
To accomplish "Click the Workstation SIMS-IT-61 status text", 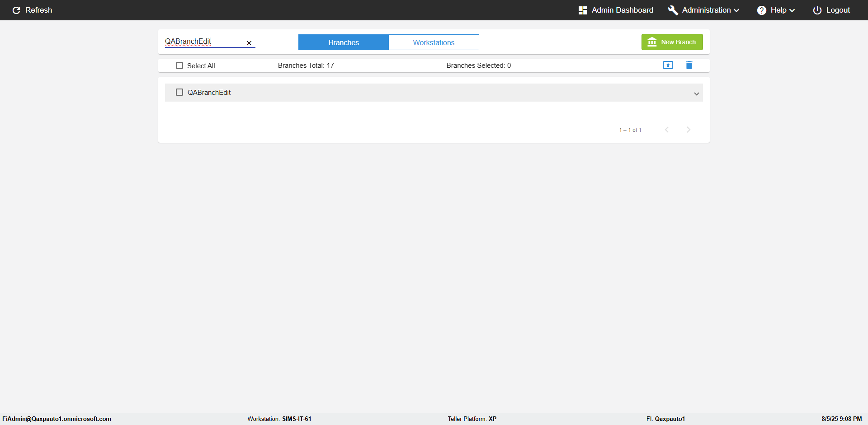I will point(279,419).
